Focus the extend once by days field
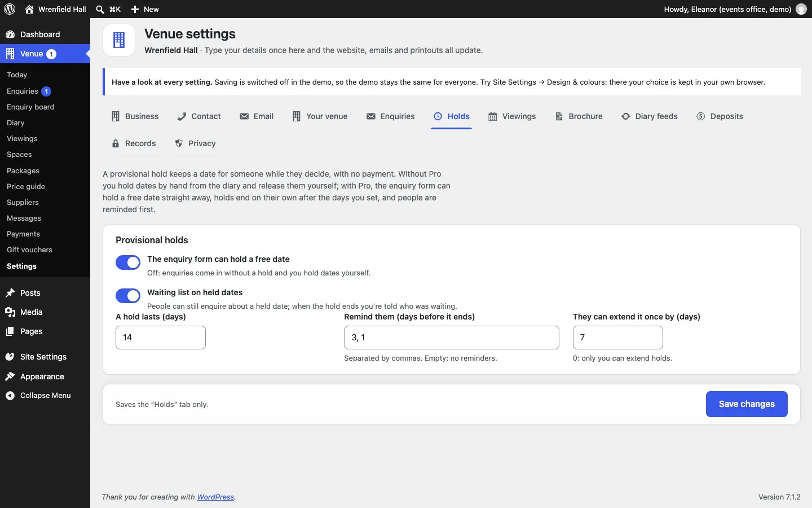 click(618, 338)
